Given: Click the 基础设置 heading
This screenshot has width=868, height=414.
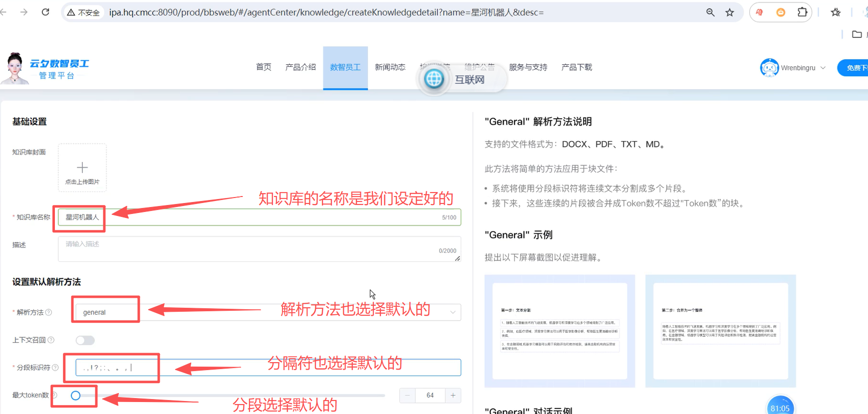Looking at the screenshot, I should (x=29, y=122).
